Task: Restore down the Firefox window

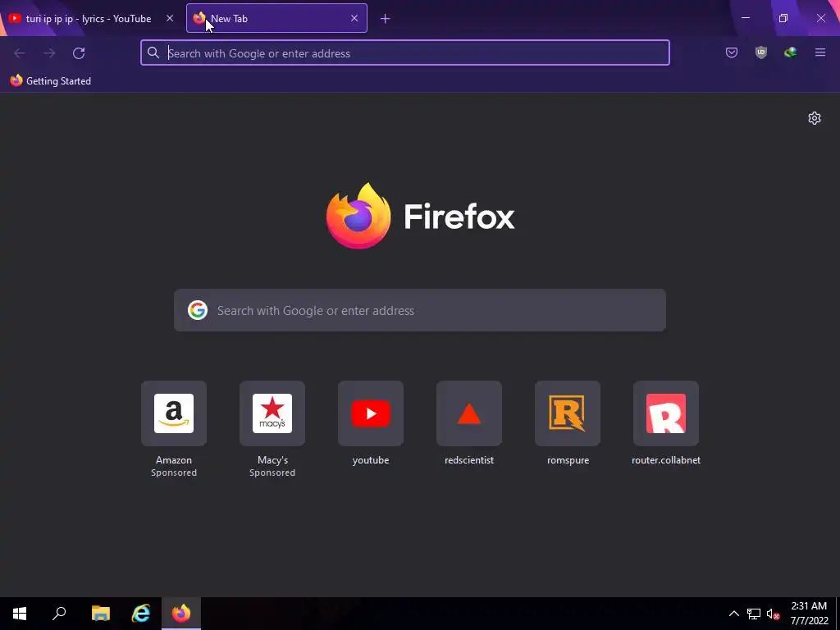Action: click(783, 18)
